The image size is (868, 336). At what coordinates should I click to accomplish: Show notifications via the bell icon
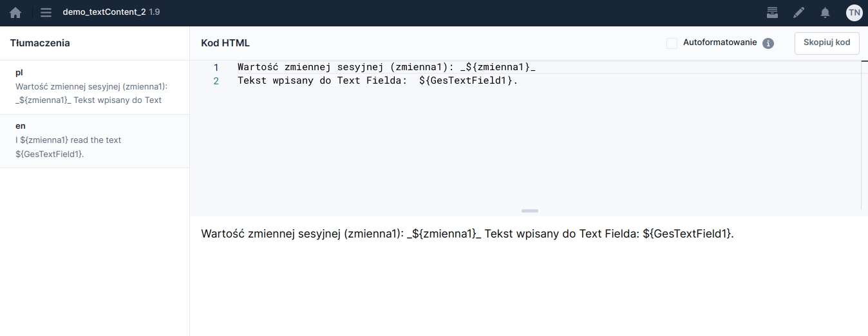click(x=825, y=12)
